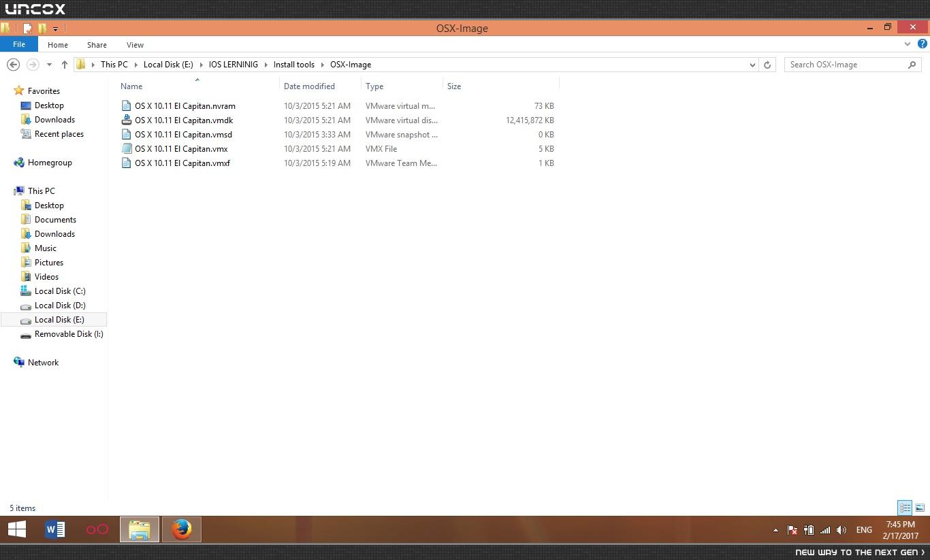Open the network status tray icon

pos(825,530)
